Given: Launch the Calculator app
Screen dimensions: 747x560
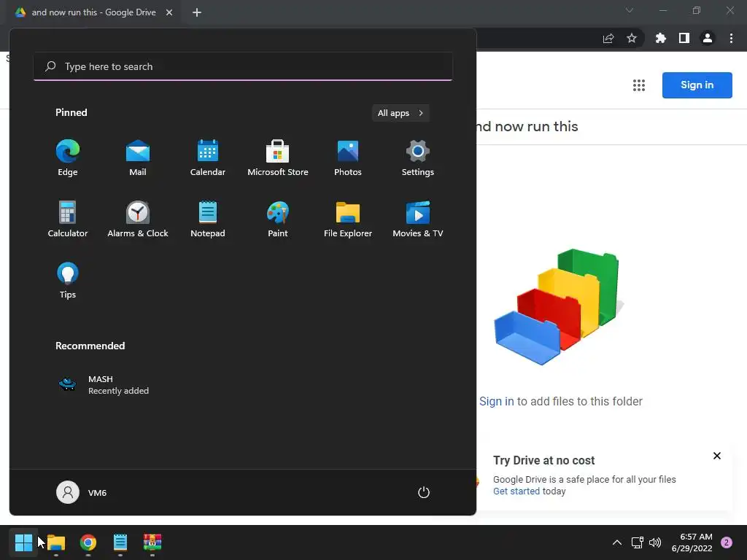Looking at the screenshot, I should [68, 219].
